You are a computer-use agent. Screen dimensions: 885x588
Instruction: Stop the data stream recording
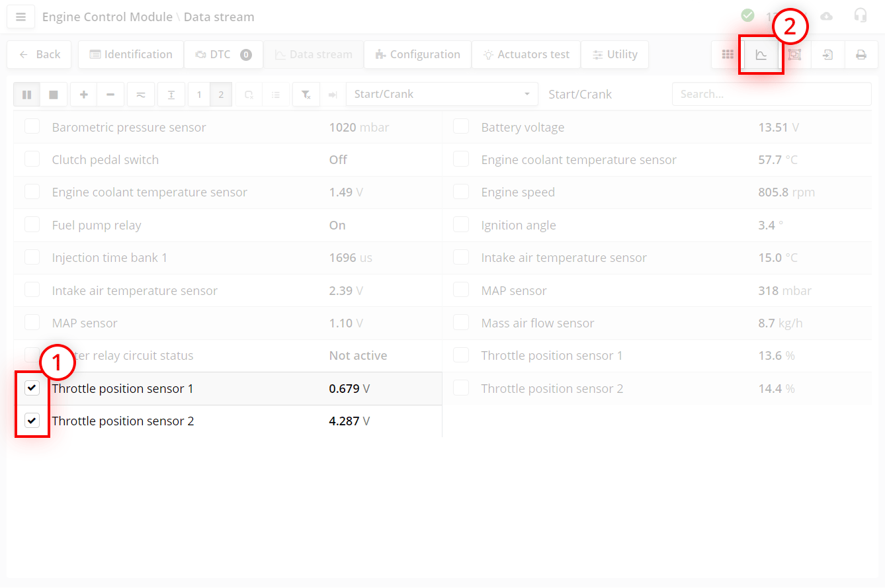click(54, 94)
